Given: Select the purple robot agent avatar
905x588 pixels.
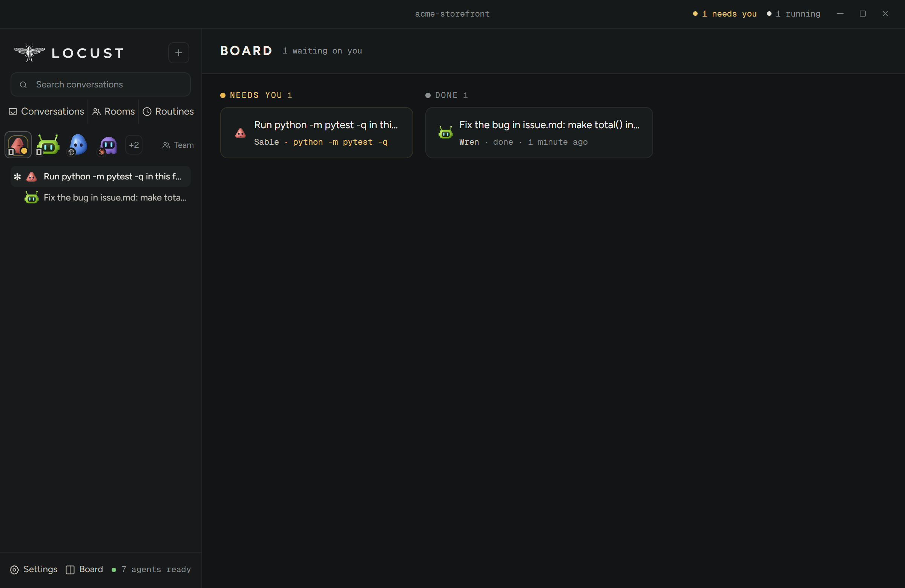Looking at the screenshot, I should tap(108, 145).
